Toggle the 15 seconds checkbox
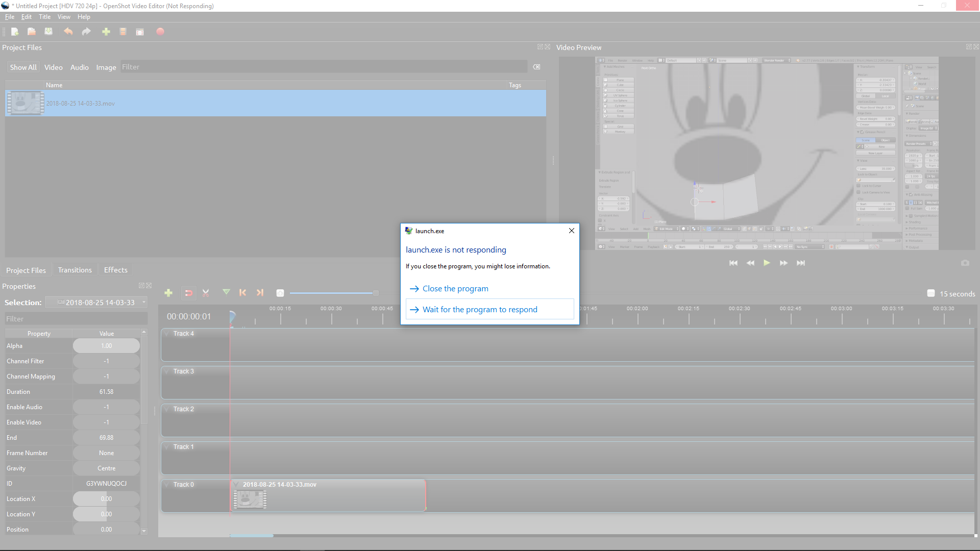980x551 pixels. (930, 293)
